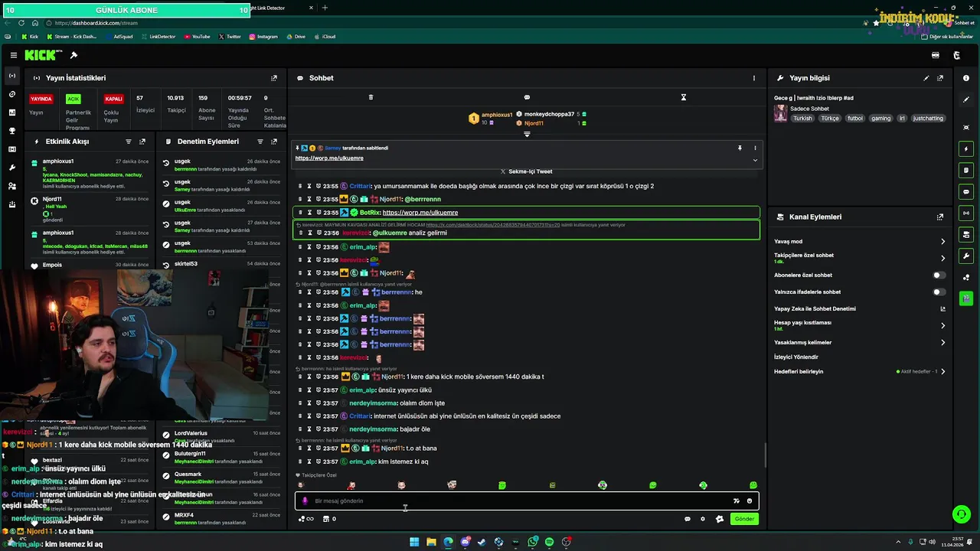Image resolution: width=980 pixels, height=551 pixels.
Task: Open the trophy icon in left sidebar
Action: 11,131
